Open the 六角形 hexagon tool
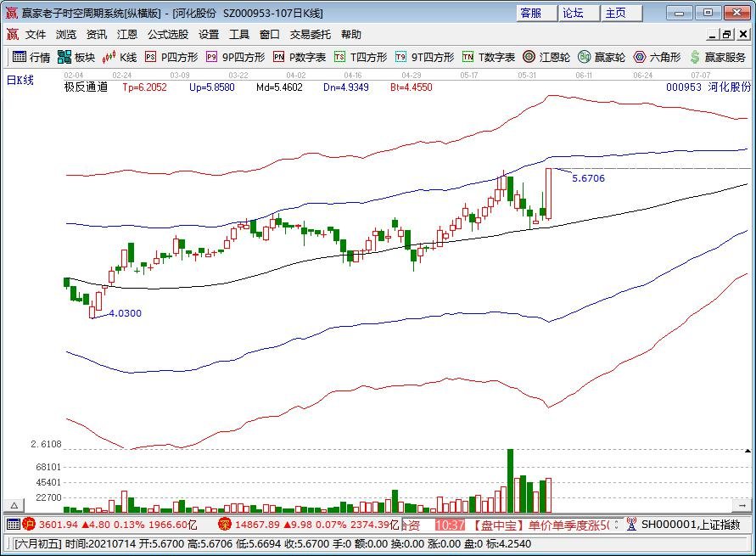The width and height of the screenshot is (756, 556). (658, 58)
